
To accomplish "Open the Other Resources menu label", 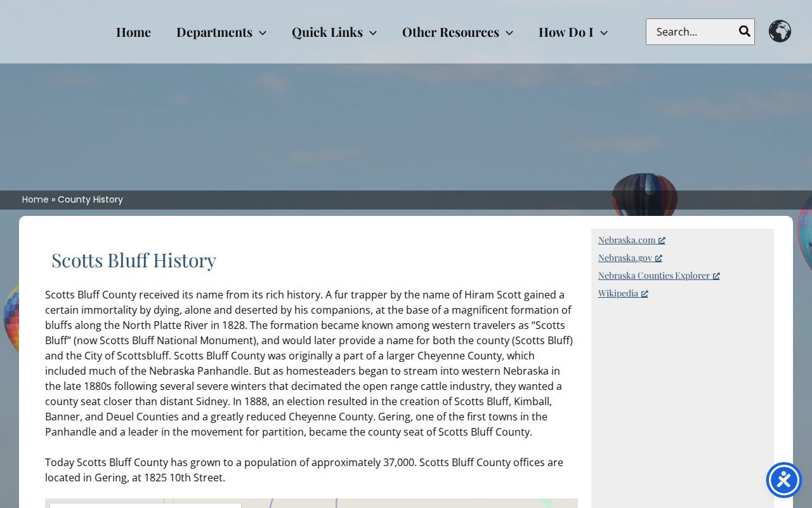I will (450, 32).
